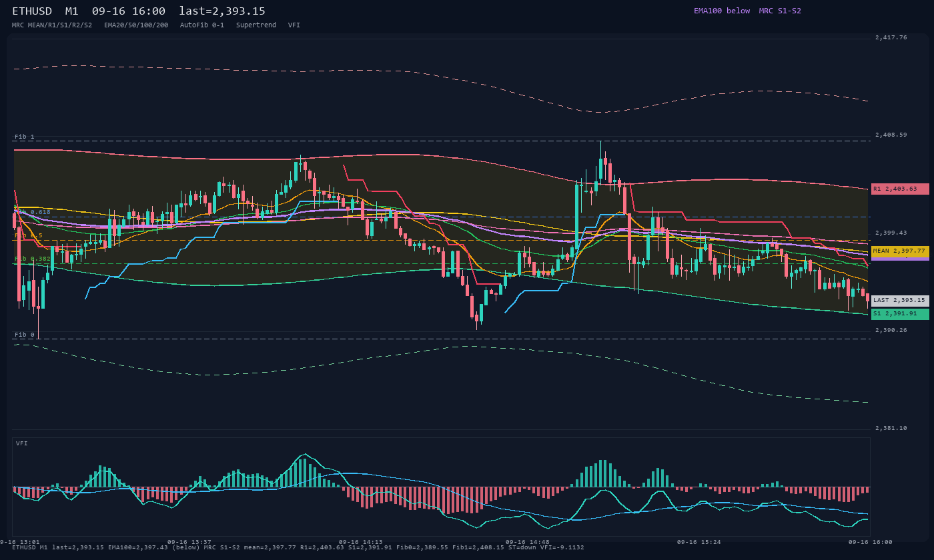Click the 'Supertrend' legend entry
The width and height of the screenshot is (934, 560).
pos(256,25)
